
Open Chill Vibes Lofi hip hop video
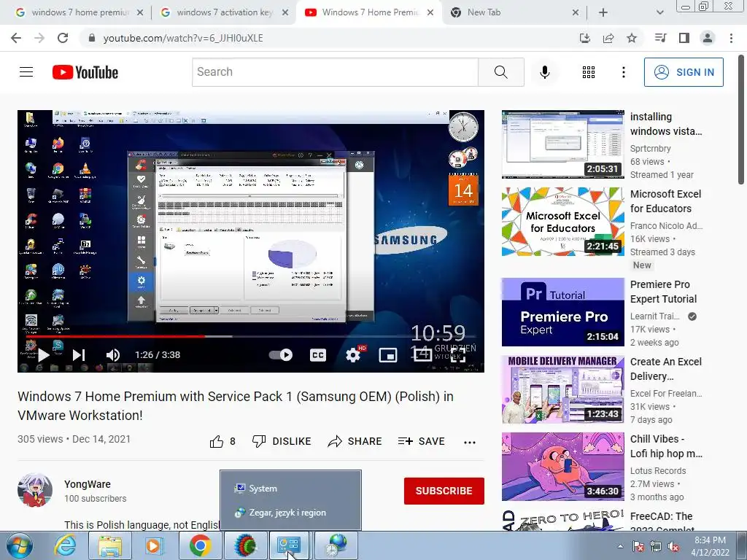pyautogui.click(x=563, y=467)
